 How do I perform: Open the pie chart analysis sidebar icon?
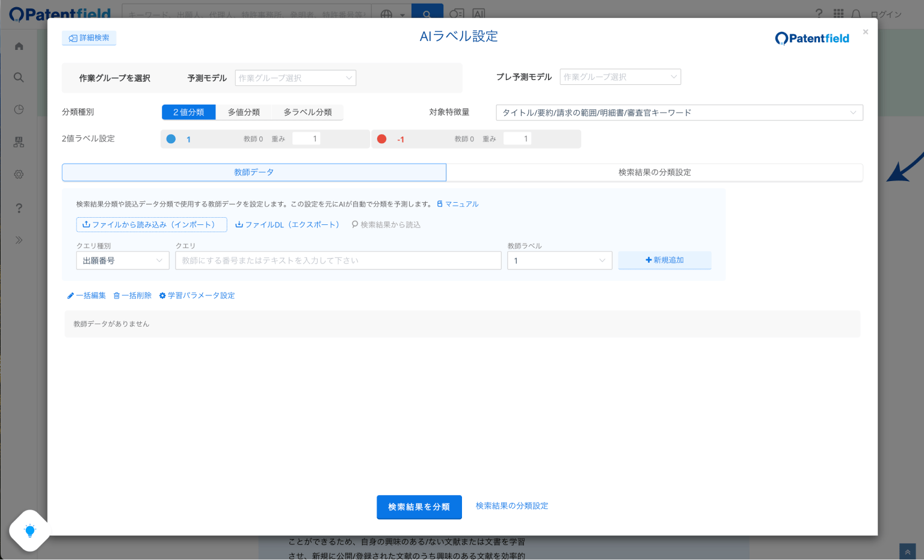pyautogui.click(x=19, y=109)
